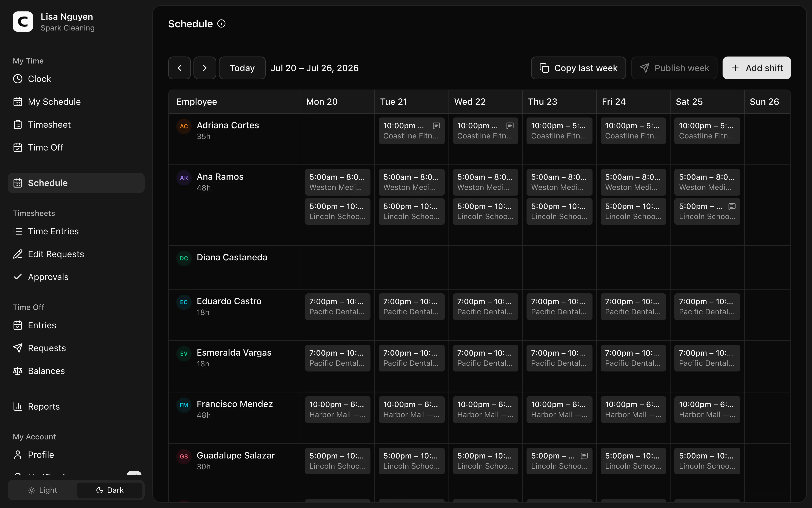Click the Employee column header
This screenshot has width=812, height=508.
(x=235, y=102)
